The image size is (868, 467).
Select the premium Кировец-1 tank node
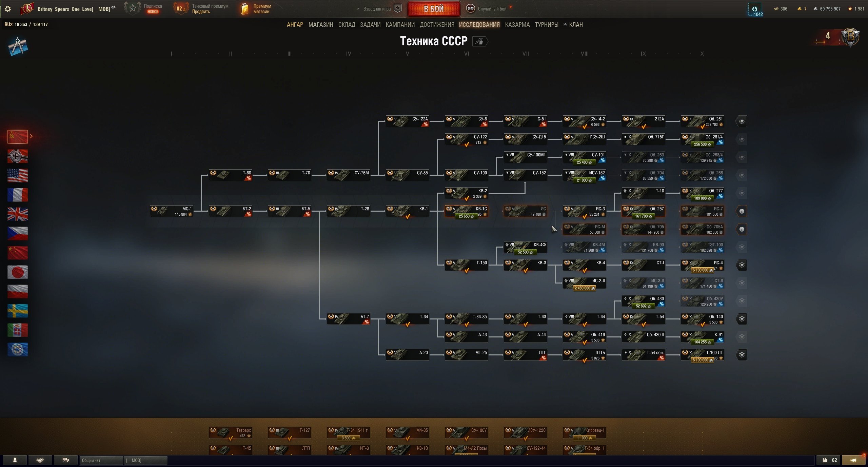click(585, 433)
